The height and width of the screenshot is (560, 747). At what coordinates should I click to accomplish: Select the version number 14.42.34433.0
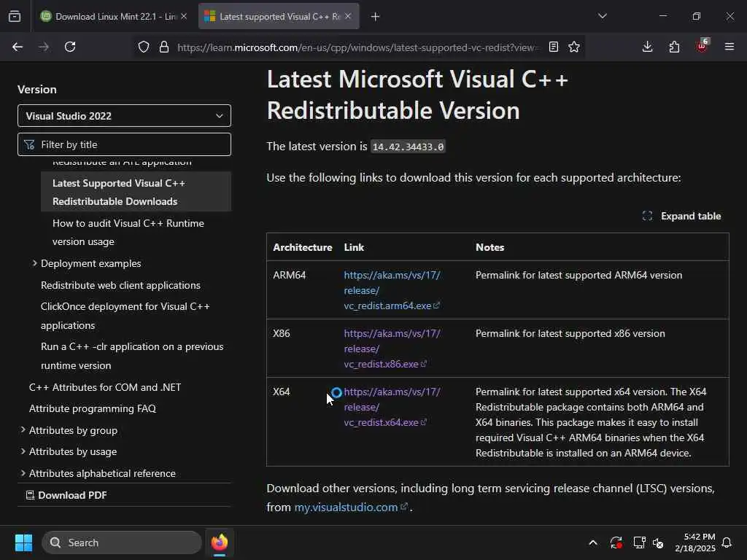[x=408, y=147]
